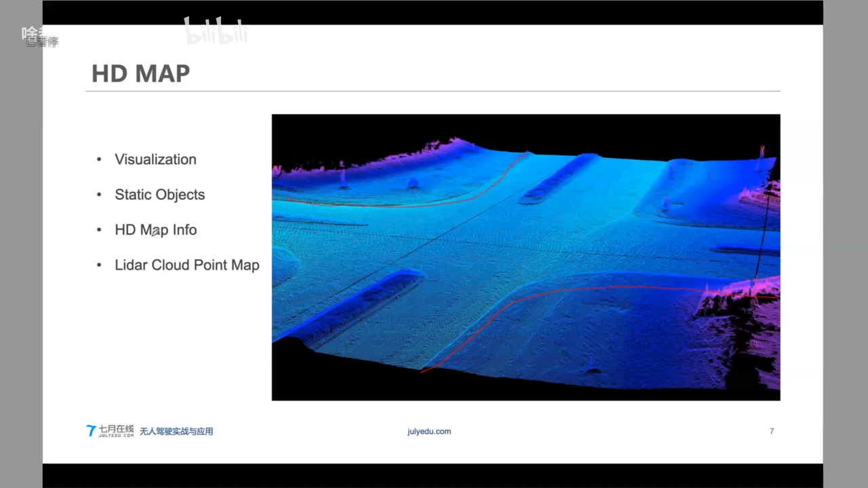Click the 七月在线 logo in footer

click(x=110, y=430)
